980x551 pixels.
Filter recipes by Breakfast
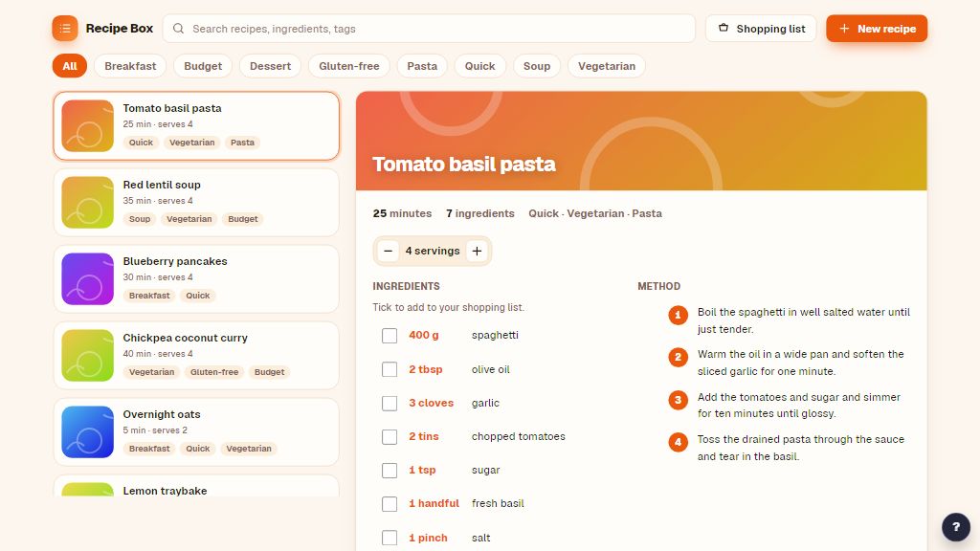coord(130,66)
